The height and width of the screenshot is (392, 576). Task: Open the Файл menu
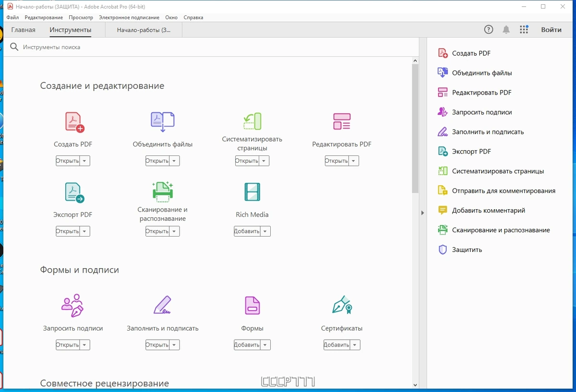point(12,17)
